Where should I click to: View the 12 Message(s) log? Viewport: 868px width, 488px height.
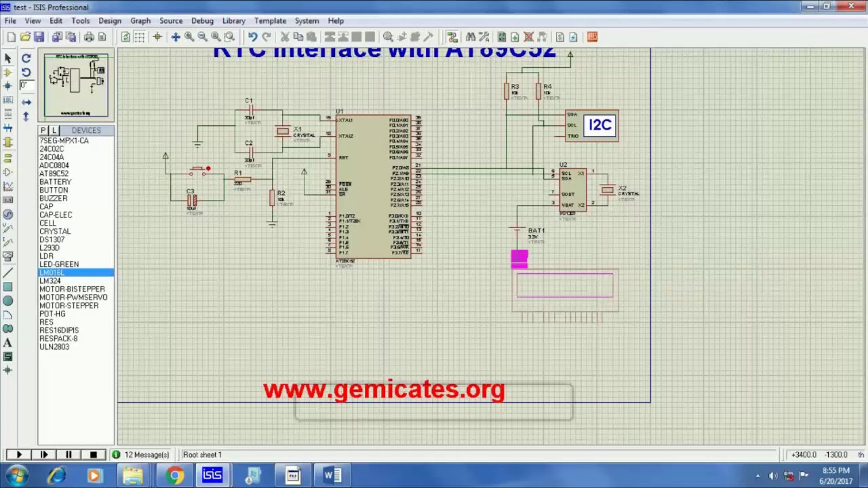tap(141, 455)
